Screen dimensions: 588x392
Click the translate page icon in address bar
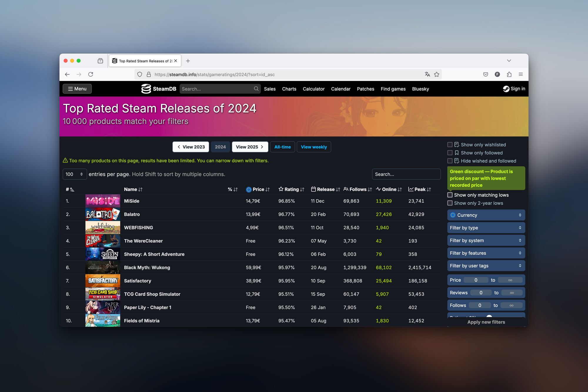click(427, 74)
